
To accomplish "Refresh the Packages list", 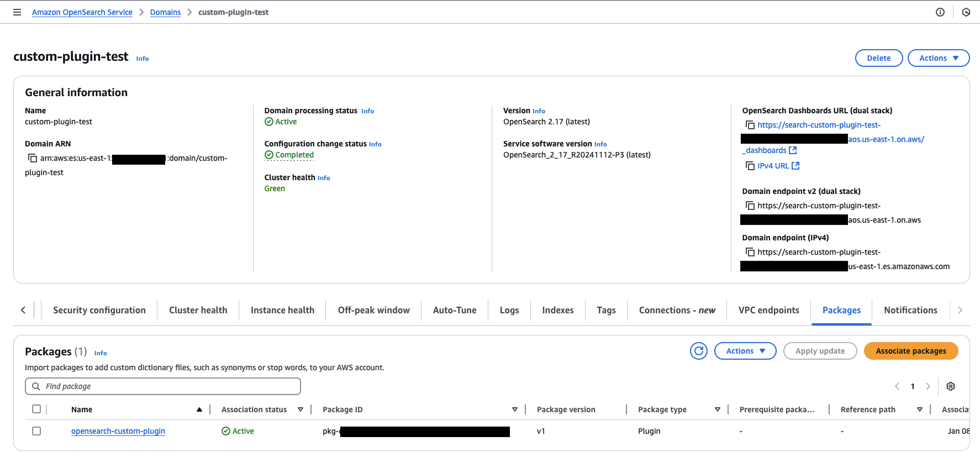I will (x=699, y=351).
